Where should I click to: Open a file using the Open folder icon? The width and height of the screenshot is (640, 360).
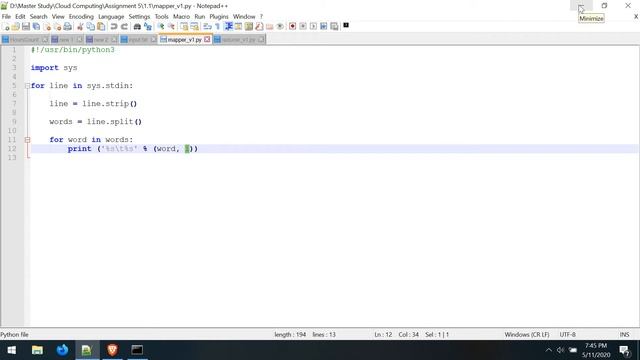pyautogui.click(x=16, y=27)
